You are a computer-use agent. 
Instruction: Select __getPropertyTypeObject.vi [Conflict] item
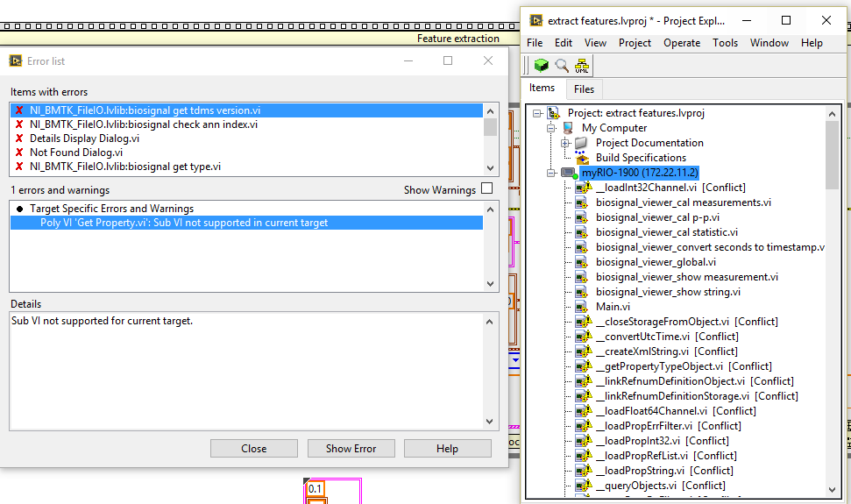click(684, 366)
